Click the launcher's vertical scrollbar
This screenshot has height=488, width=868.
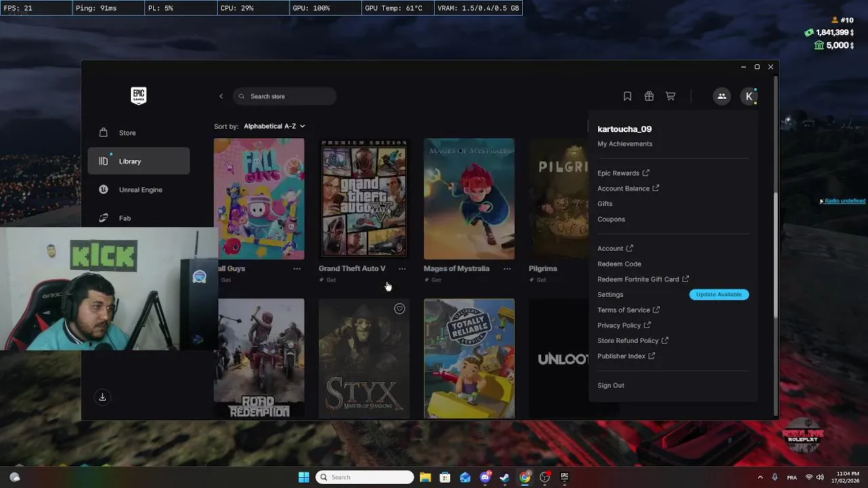[x=776, y=254]
